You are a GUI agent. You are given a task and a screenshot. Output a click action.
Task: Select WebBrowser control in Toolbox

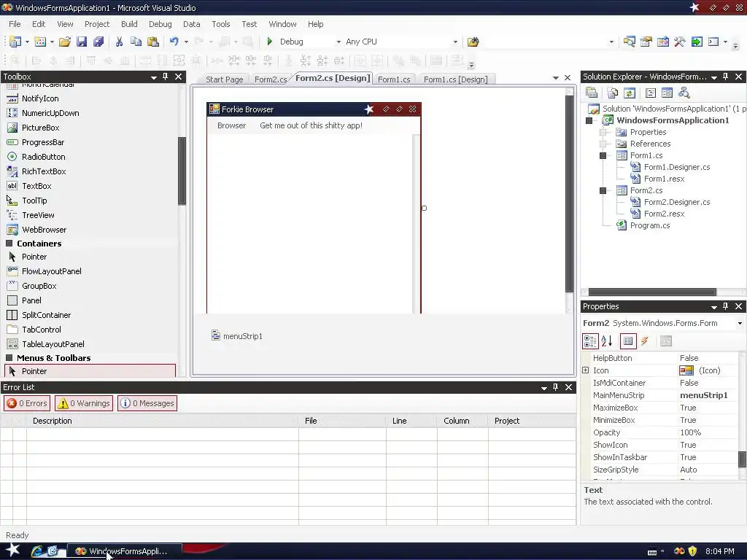tap(44, 230)
